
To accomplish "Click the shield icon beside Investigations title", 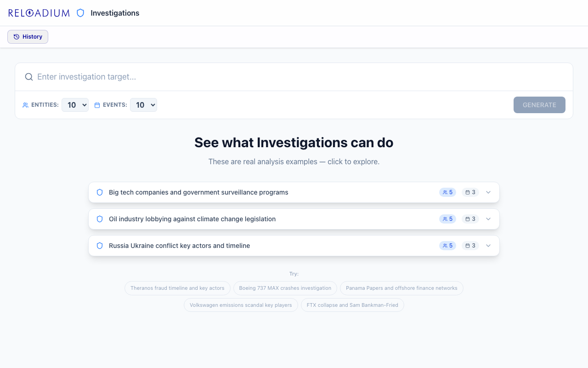I will point(80,13).
